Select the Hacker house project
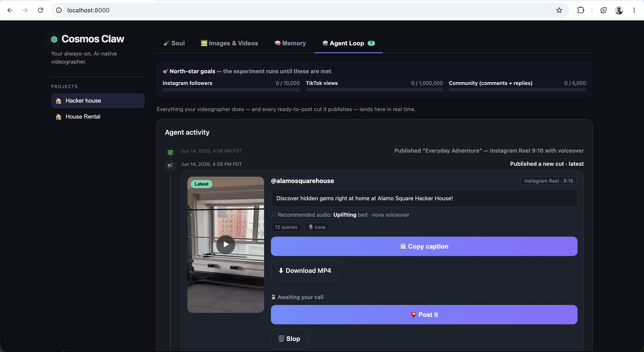This screenshot has height=352, width=644. pos(98,101)
